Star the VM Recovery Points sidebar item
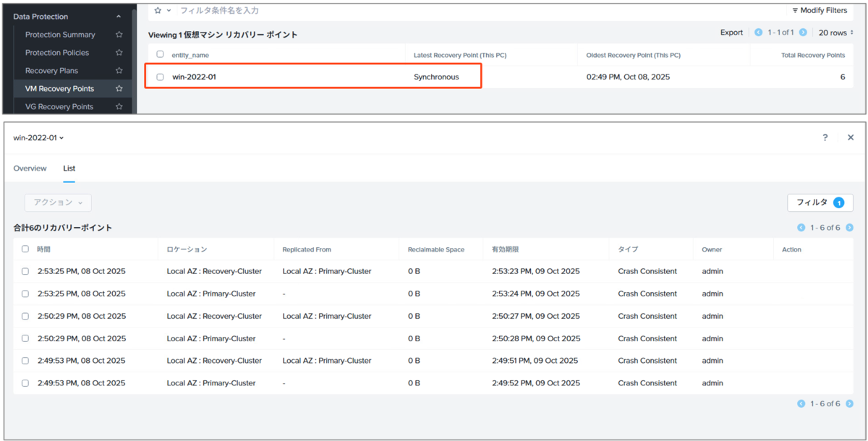This screenshot has width=868, height=441. (x=119, y=89)
